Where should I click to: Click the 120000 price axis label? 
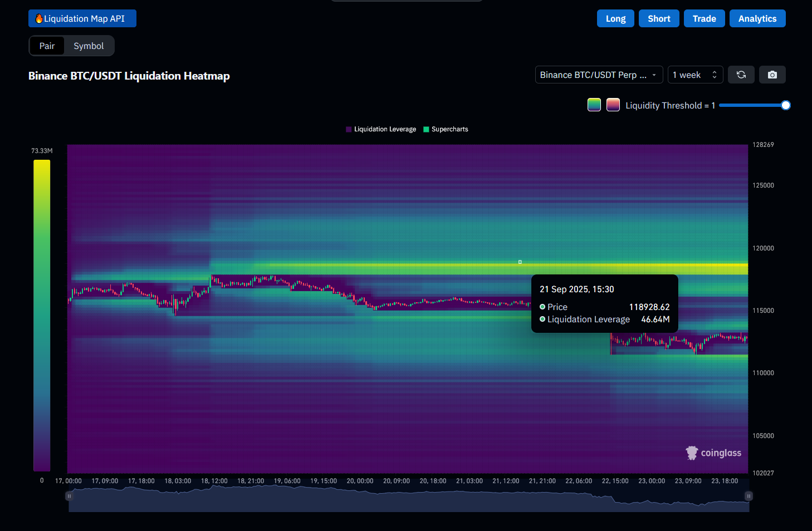pos(763,248)
